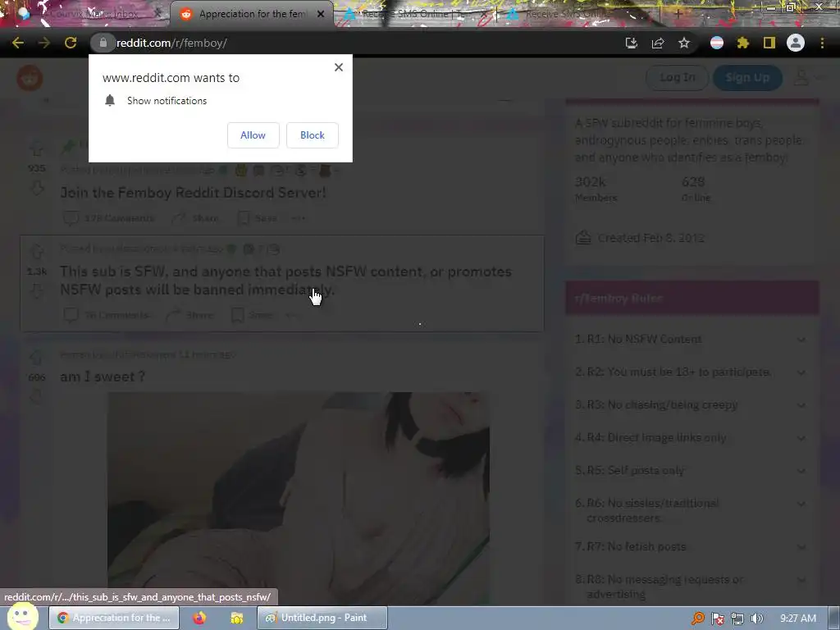Open a new browser tab with plus
Viewport: 840px width, 630px height.
pos(678,14)
